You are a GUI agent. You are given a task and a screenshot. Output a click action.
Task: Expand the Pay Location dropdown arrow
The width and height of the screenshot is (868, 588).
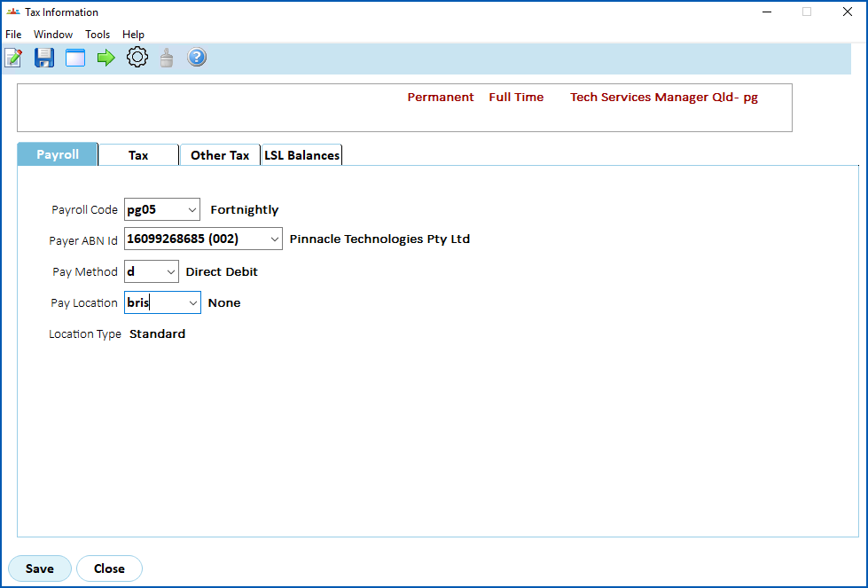192,302
